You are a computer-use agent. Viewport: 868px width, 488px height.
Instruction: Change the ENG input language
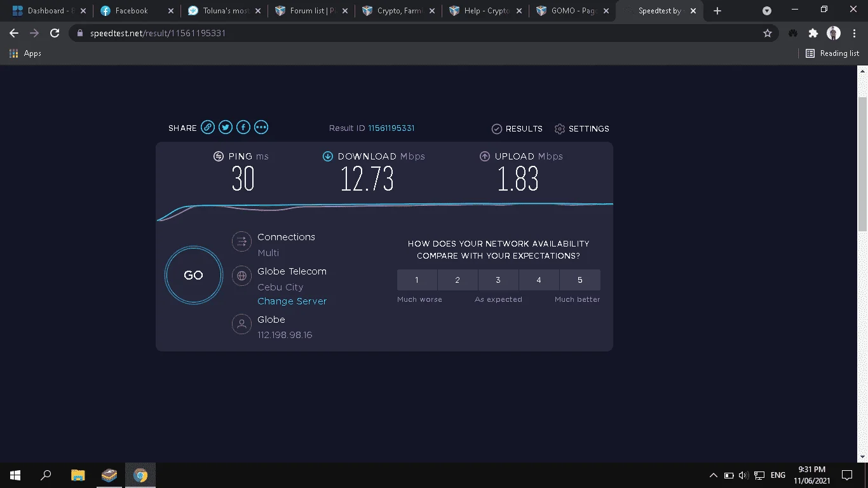pyautogui.click(x=778, y=475)
